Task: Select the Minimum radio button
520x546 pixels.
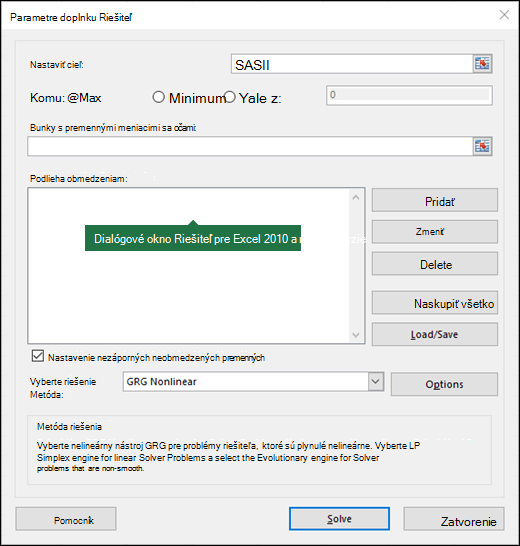Action: pyautogui.click(x=158, y=97)
